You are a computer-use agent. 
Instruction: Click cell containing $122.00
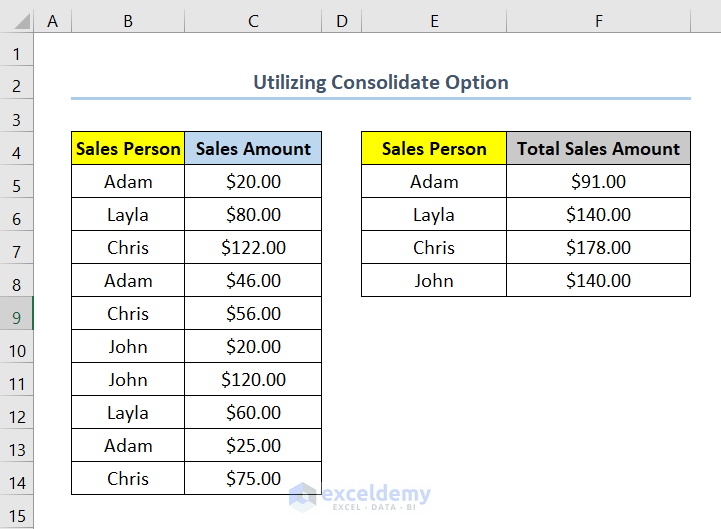point(253,248)
